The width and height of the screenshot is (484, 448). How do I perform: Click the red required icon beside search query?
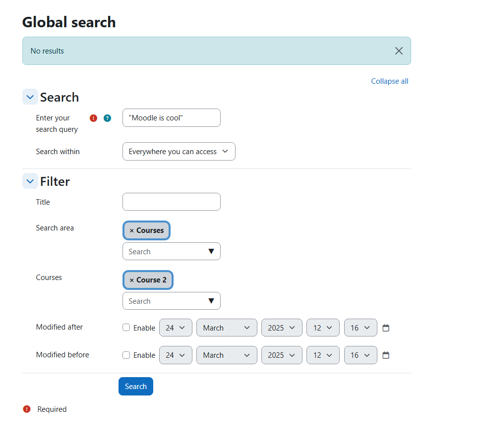93,118
